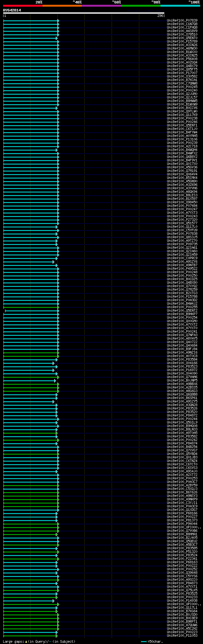
Task: Select the UniRef100_C6T1J0 label
Action: click(182, 129)
